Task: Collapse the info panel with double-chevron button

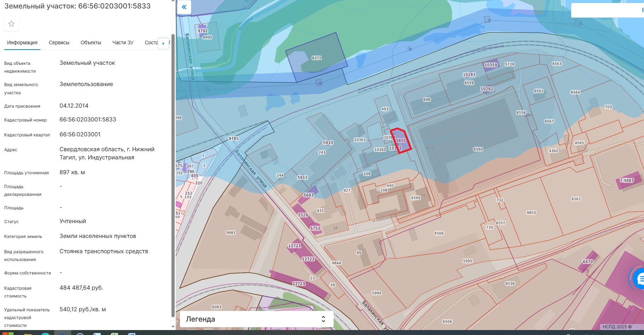Action: tap(184, 7)
